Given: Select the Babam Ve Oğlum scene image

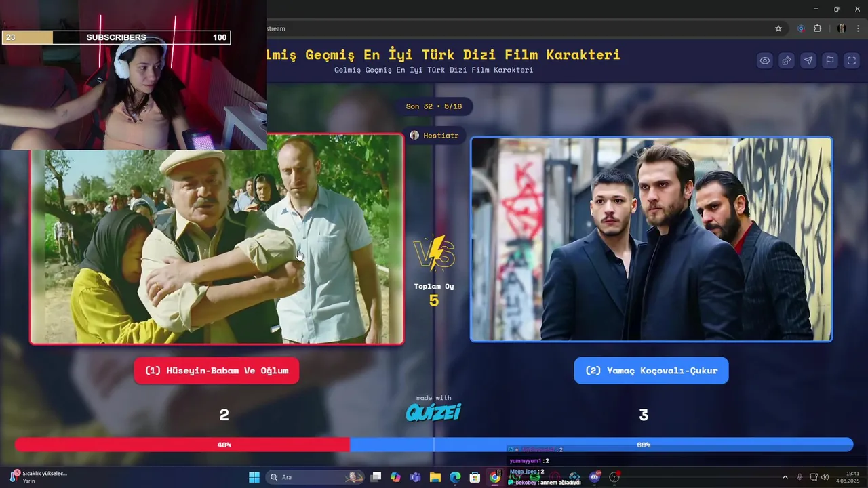Looking at the screenshot, I should click(217, 239).
